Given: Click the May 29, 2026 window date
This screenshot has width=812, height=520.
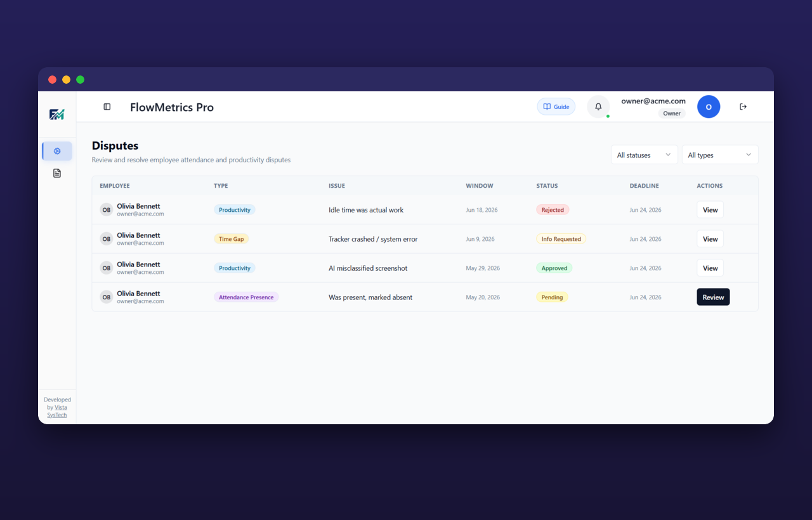Looking at the screenshot, I should coord(483,268).
